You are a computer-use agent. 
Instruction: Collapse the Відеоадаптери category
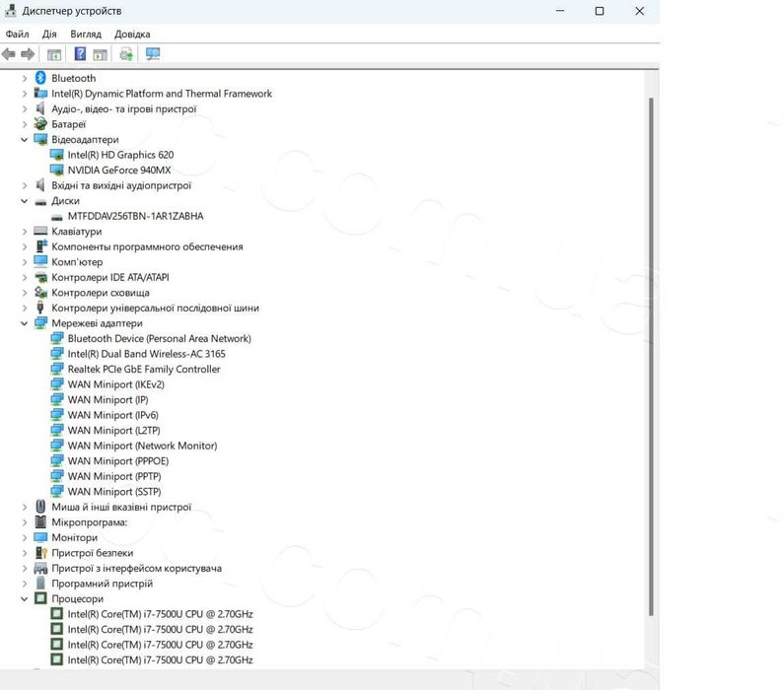tap(24, 139)
